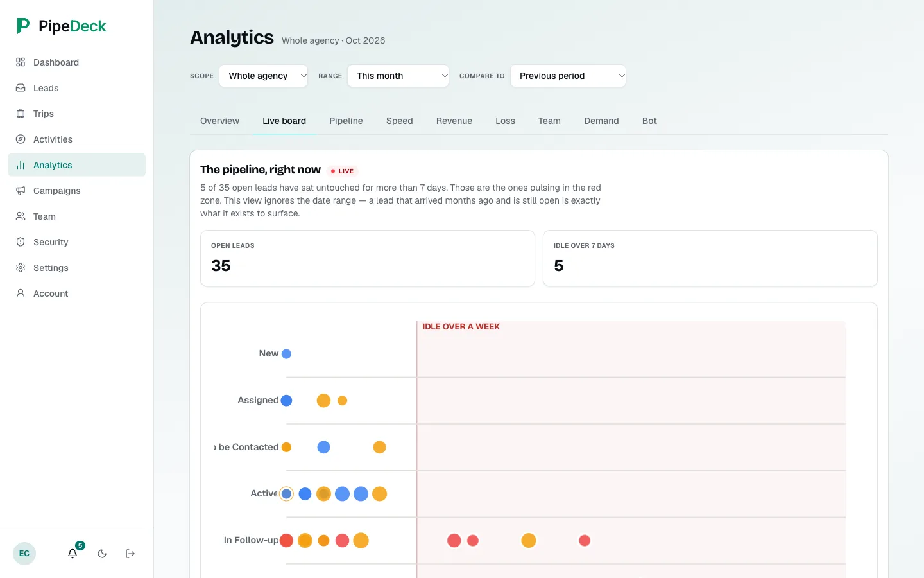Click the PipeDeck brand name
Screen dimensions: 924x578
73,26
